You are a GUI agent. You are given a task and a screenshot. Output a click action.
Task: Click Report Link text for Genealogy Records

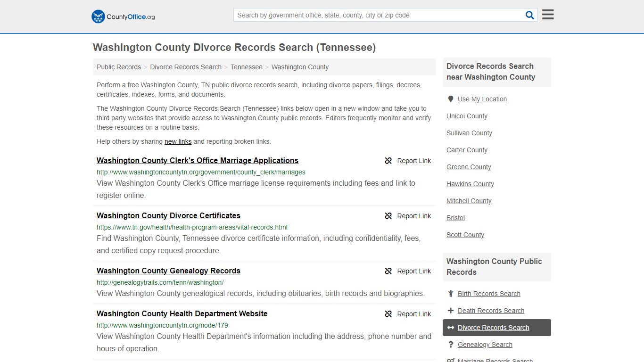414,271
